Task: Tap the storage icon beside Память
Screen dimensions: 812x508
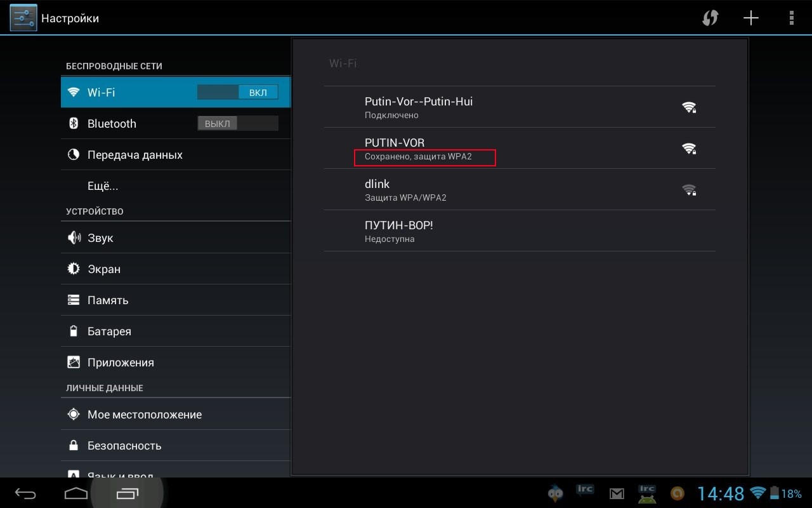Action: [x=74, y=300]
